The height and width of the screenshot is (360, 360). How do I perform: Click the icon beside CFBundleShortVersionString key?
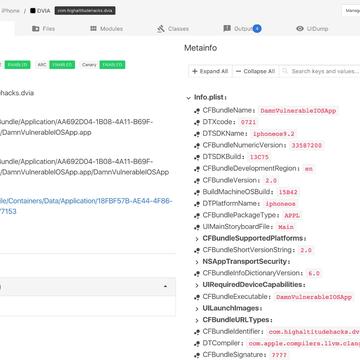197,250
